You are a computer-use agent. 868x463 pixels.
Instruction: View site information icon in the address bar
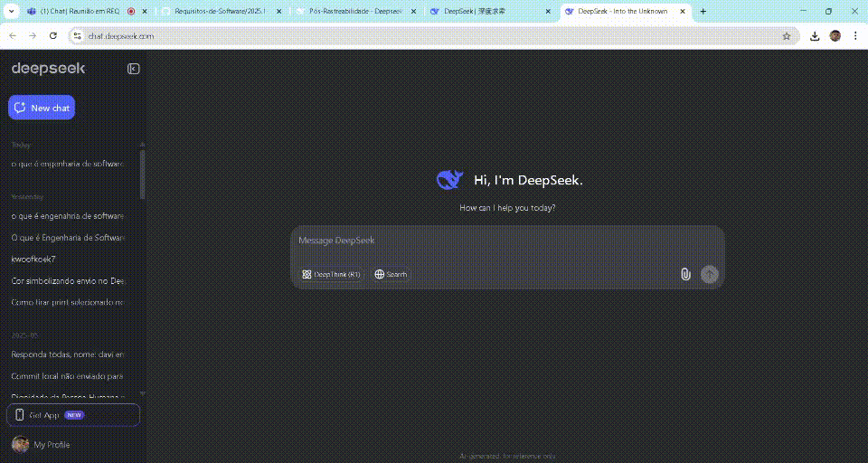(x=78, y=36)
